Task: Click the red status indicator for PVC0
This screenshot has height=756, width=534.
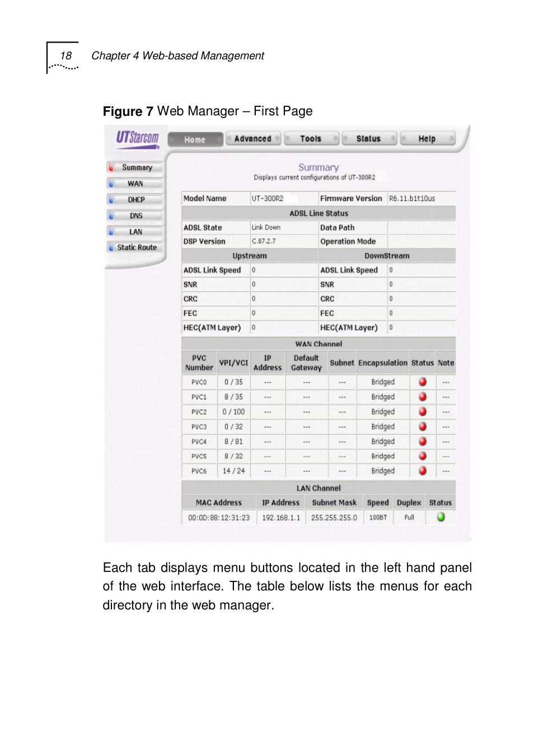Action: [423, 382]
